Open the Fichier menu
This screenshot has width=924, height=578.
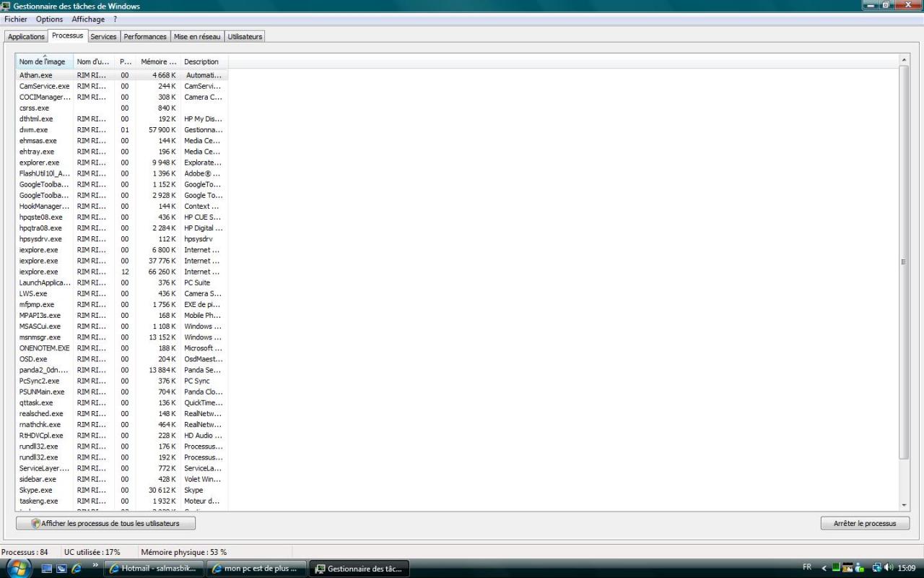[x=16, y=20]
